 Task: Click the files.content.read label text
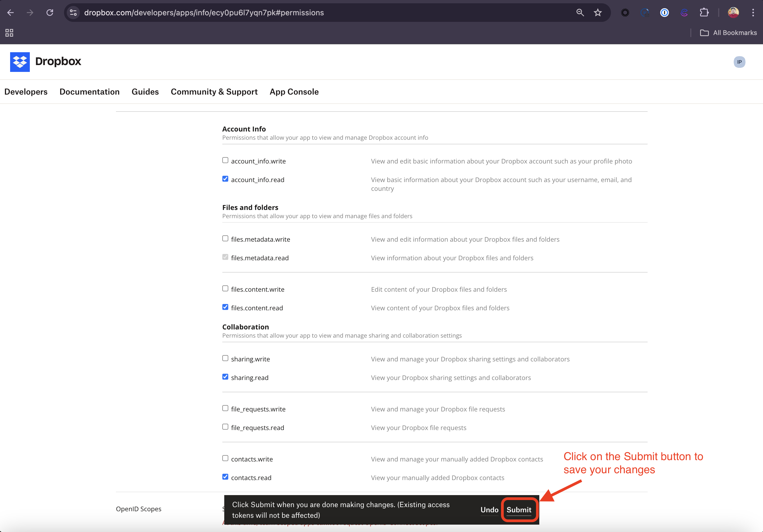click(x=257, y=308)
